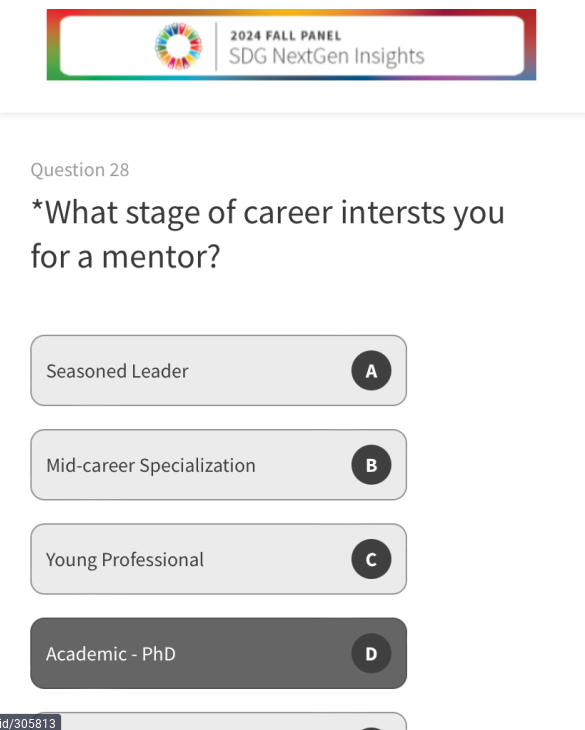Click the Question 28 label
The width and height of the screenshot is (585, 730).
click(x=80, y=169)
